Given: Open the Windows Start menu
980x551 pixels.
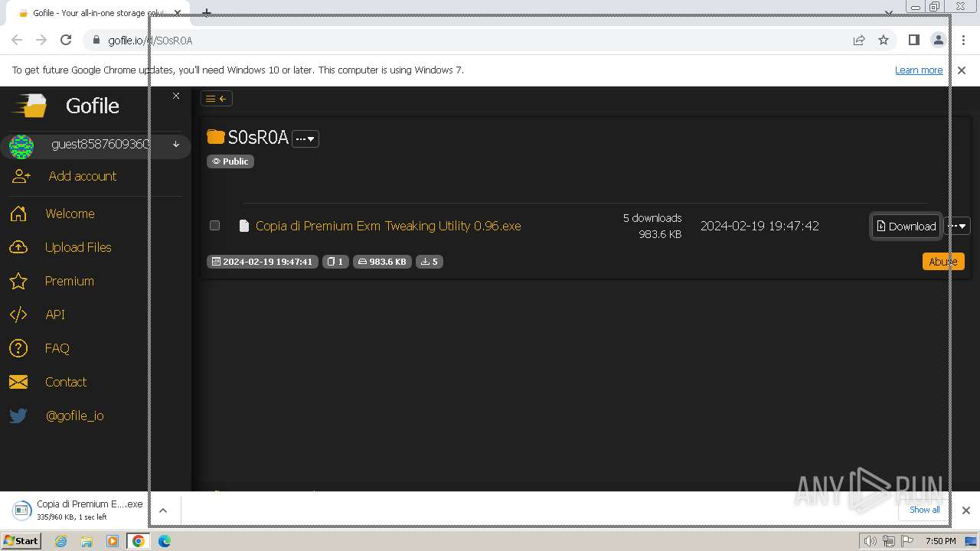Looking at the screenshot, I should coord(21,540).
